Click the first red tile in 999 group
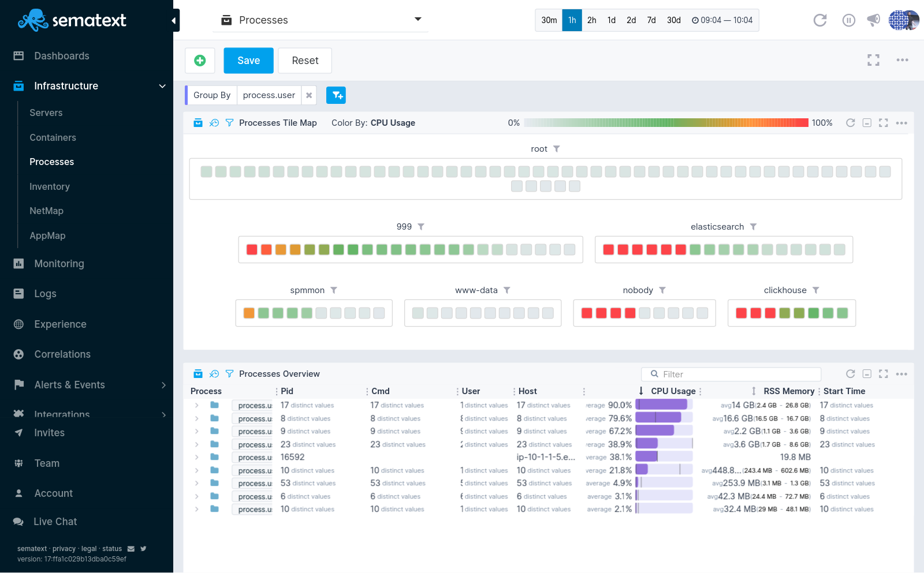The width and height of the screenshot is (924, 573). pyautogui.click(x=252, y=249)
